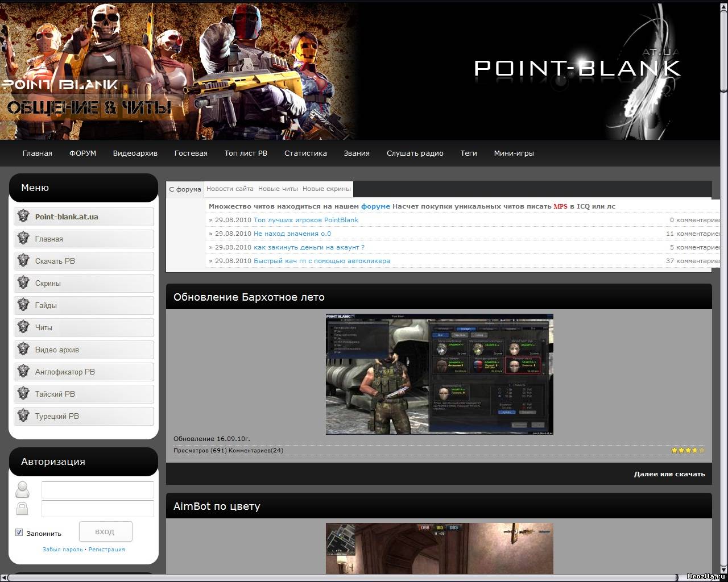Focus the password input field

pyautogui.click(x=98, y=509)
